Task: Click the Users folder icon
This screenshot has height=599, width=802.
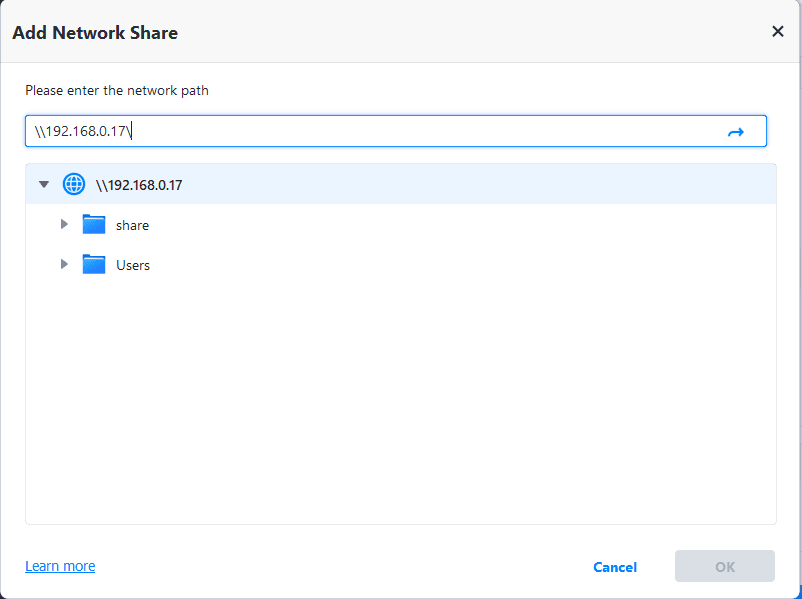Action: (94, 264)
